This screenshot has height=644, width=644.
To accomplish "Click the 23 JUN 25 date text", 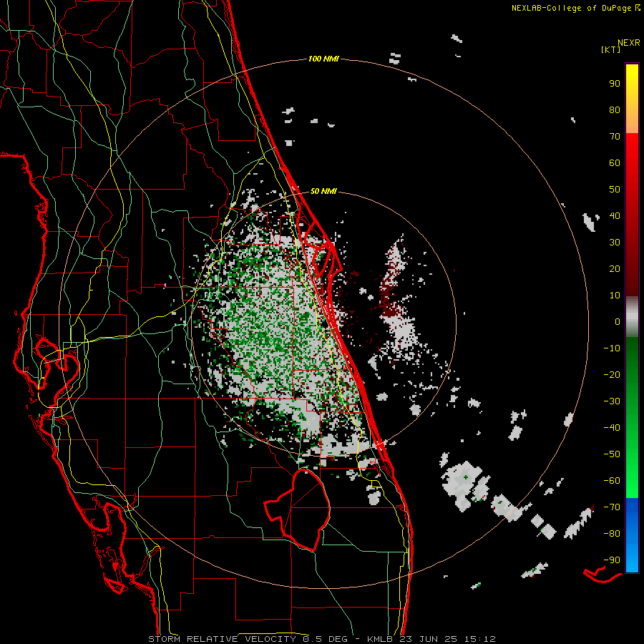I will tap(429, 639).
